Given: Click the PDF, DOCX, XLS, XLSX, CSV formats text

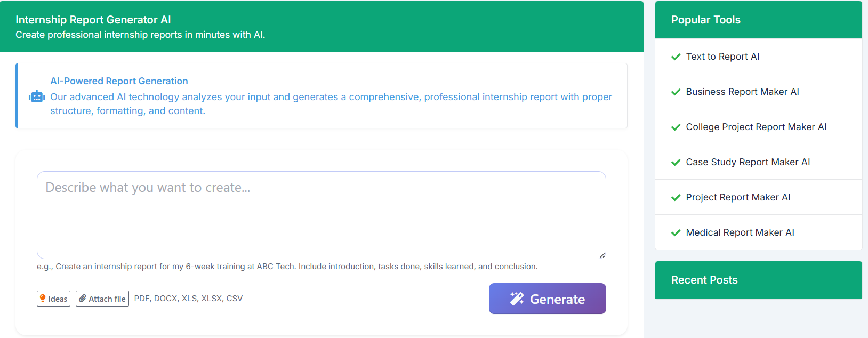Looking at the screenshot, I should point(188,299).
